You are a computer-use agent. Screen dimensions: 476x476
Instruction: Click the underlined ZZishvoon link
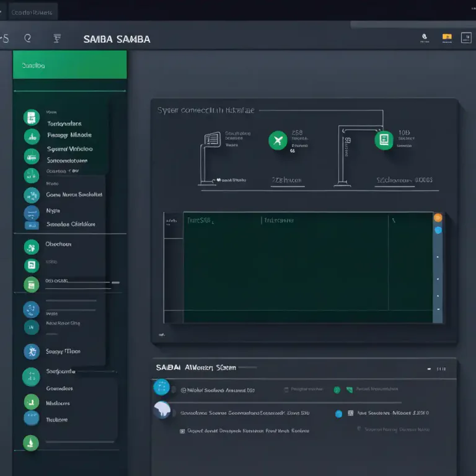[286, 180]
